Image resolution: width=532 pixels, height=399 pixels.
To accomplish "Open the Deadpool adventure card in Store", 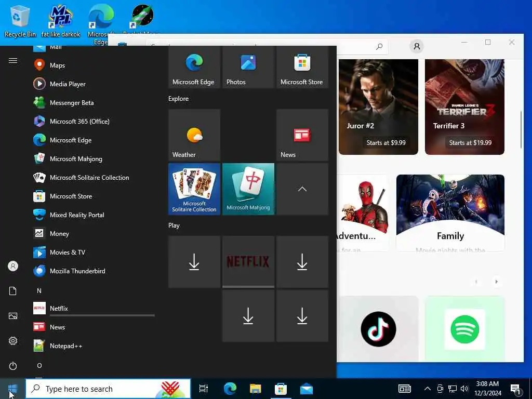I will [363, 213].
